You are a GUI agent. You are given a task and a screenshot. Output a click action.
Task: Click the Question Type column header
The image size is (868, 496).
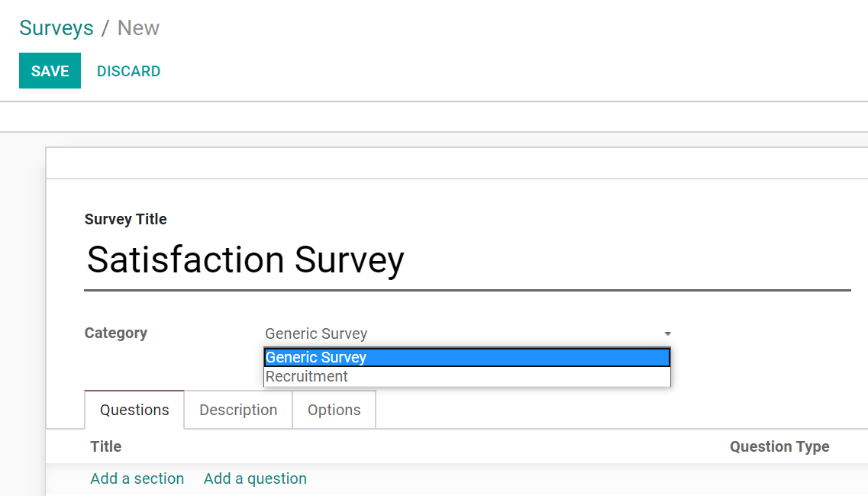pos(779,446)
